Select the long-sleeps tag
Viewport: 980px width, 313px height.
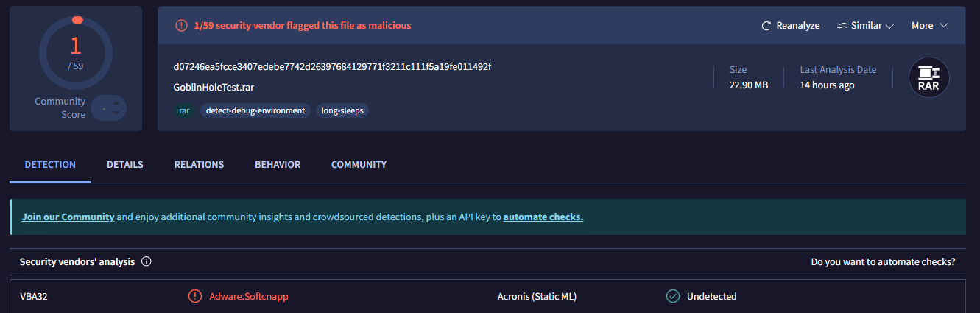click(x=342, y=110)
